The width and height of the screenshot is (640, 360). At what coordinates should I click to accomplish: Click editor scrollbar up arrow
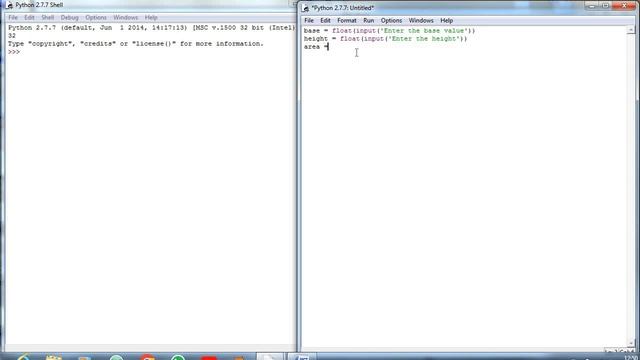click(631, 30)
